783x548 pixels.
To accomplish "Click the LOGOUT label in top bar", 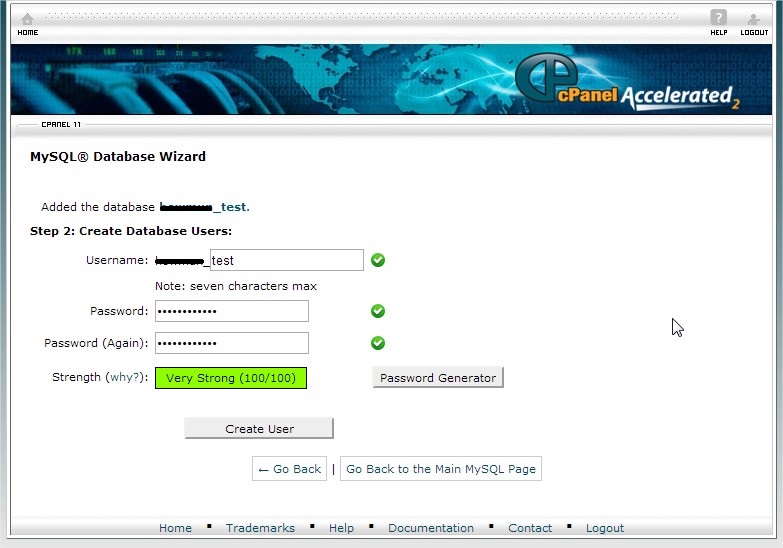I will 754,32.
